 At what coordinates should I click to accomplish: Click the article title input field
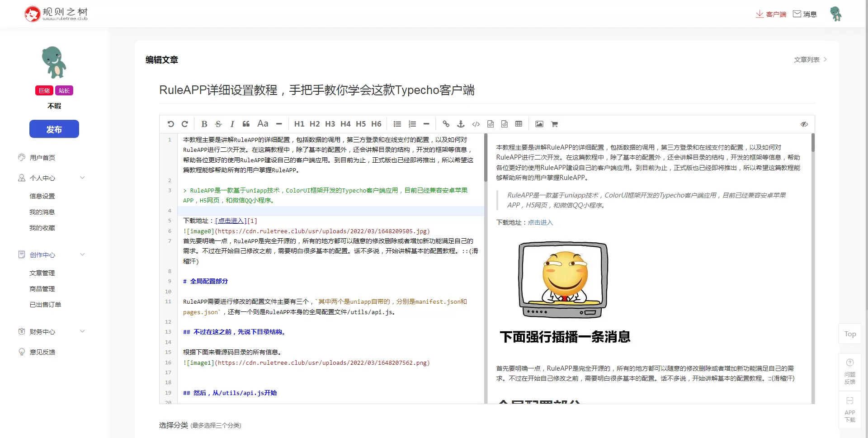pos(487,90)
